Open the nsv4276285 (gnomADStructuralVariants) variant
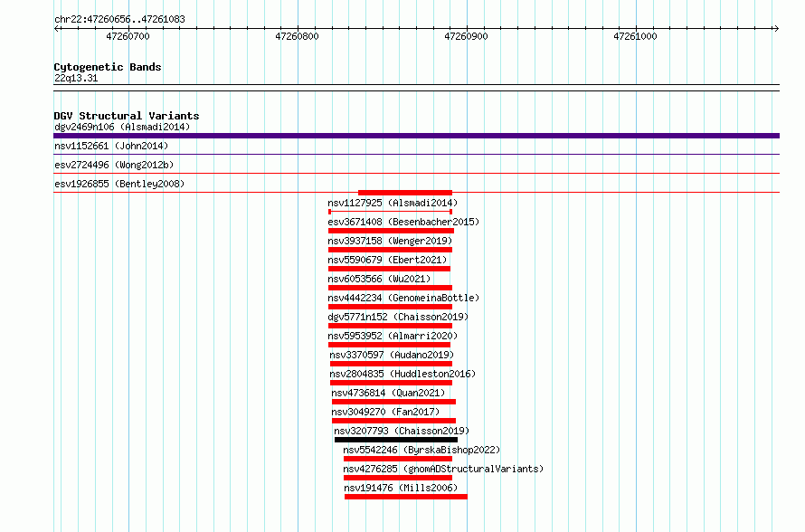The height and width of the screenshot is (532, 805). [443, 469]
